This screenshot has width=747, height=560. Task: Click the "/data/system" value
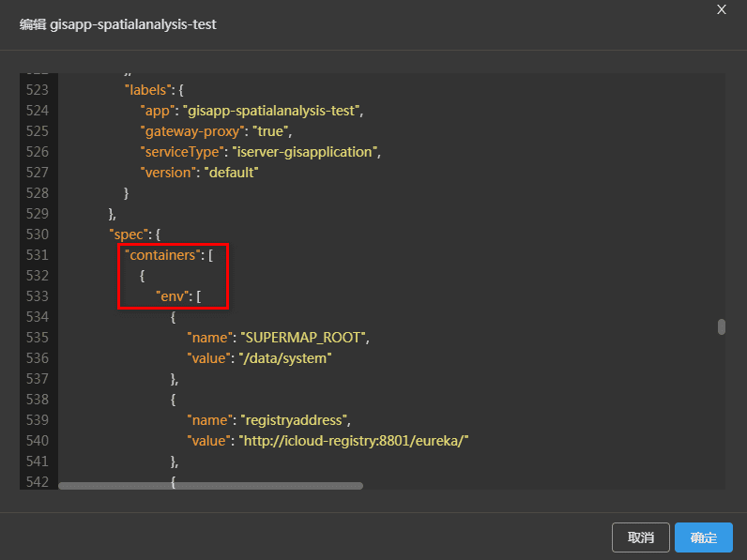click(x=285, y=358)
